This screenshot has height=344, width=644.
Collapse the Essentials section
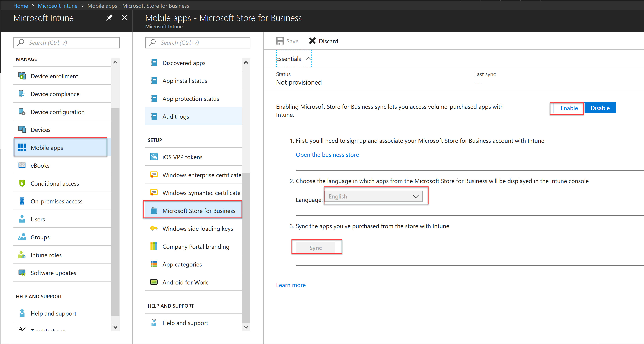[x=294, y=59]
